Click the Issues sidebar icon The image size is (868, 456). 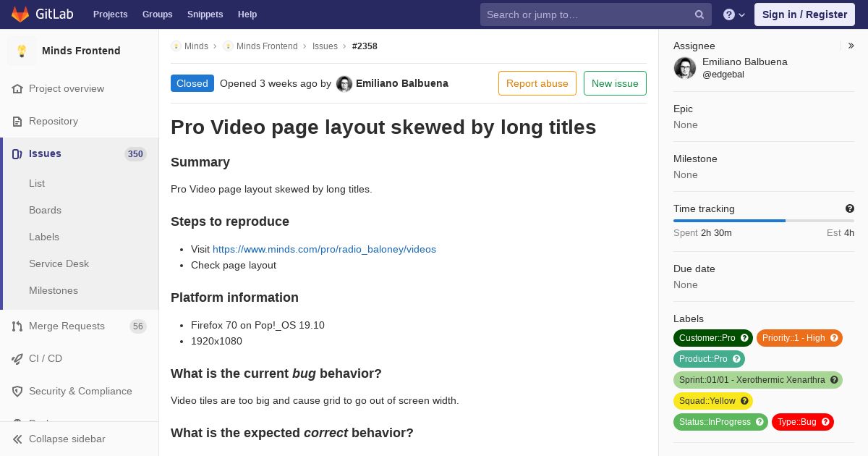[x=17, y=154]
